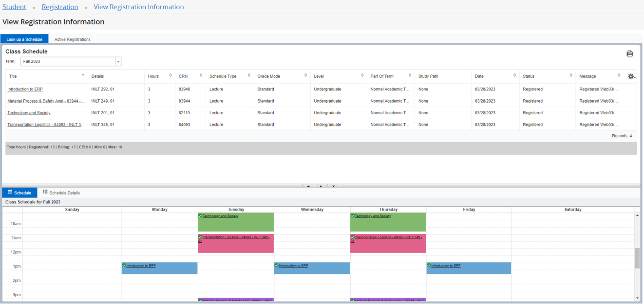
Task: Switch to the Active Registrations tab
Action: tap(72, 39)
